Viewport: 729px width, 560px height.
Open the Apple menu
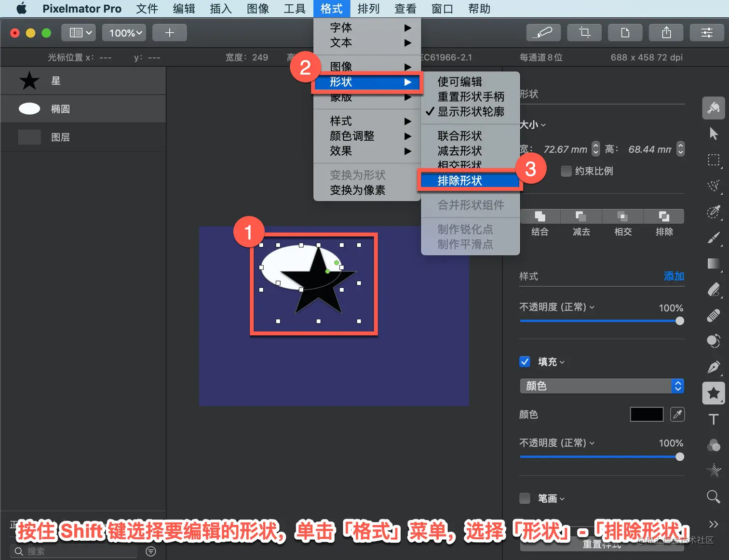[22, 9]
